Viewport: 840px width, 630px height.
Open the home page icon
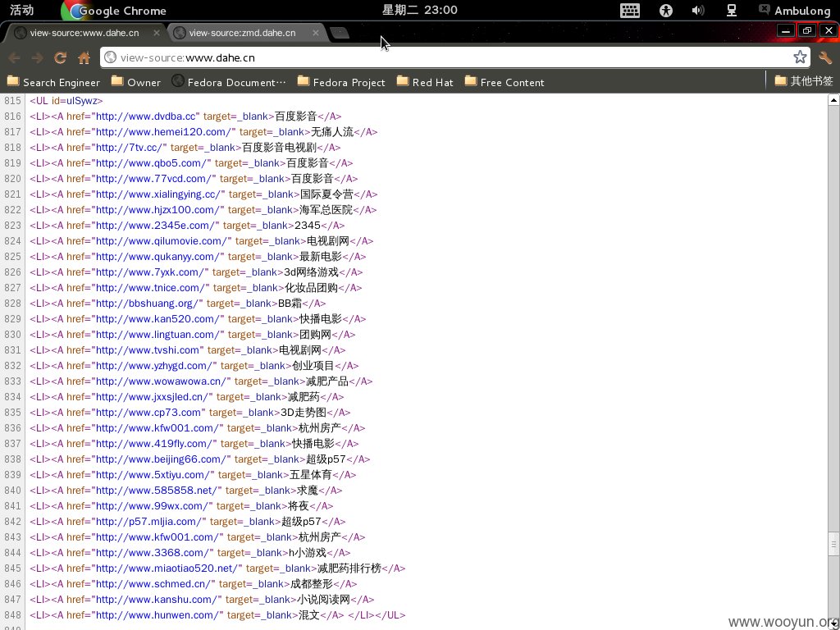point(84,57)
